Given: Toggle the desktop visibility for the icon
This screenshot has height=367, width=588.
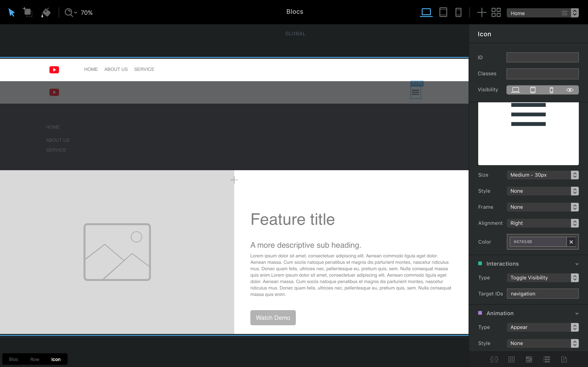Looking at the screenshot, I should [515, 90].
